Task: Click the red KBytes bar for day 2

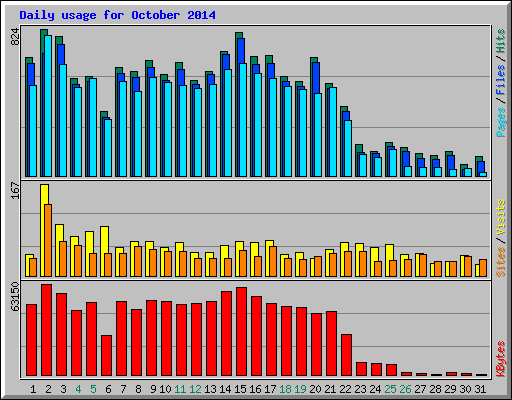Action: pos(47,330)
